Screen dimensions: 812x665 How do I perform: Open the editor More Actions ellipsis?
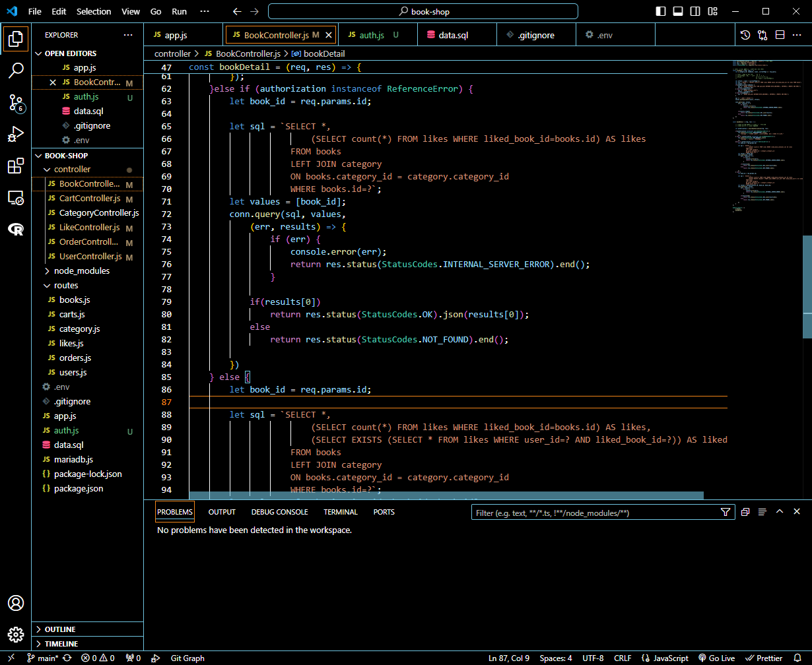(x=797, y=35)
